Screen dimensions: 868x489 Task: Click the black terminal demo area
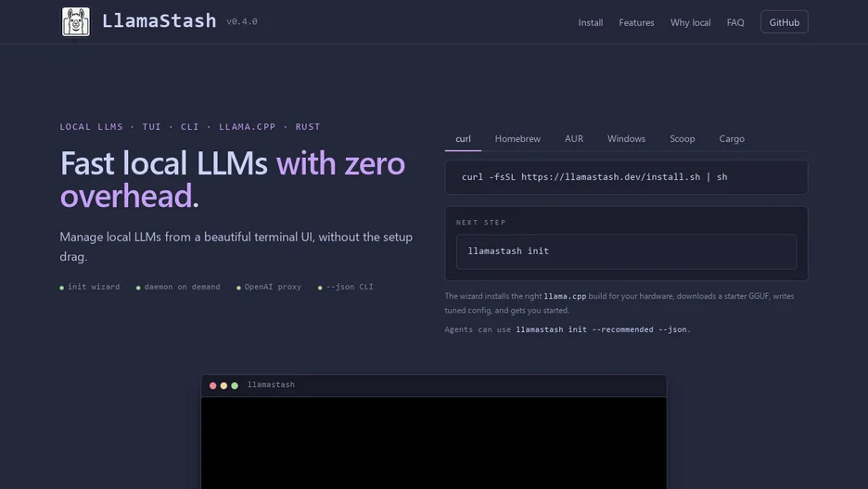433,443
